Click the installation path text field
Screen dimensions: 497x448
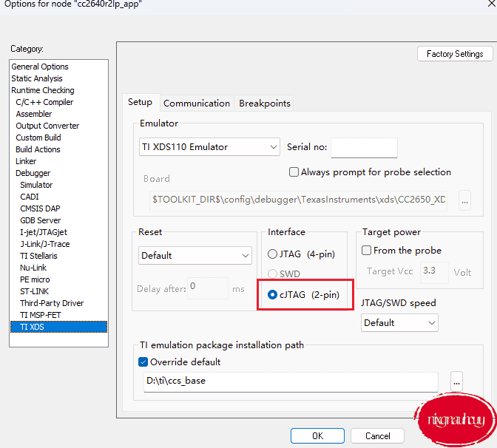tap(291, 381)
